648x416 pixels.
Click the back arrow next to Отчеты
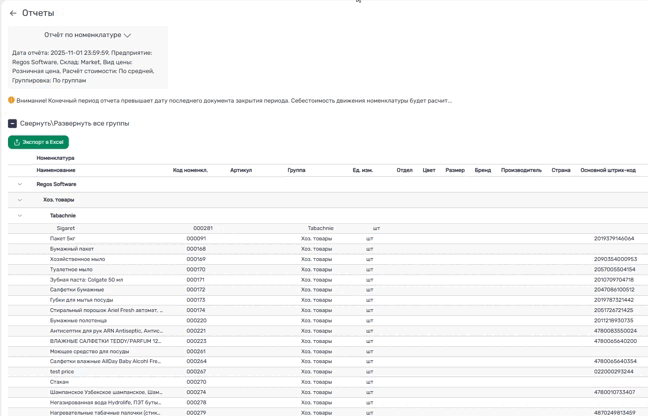13,13
